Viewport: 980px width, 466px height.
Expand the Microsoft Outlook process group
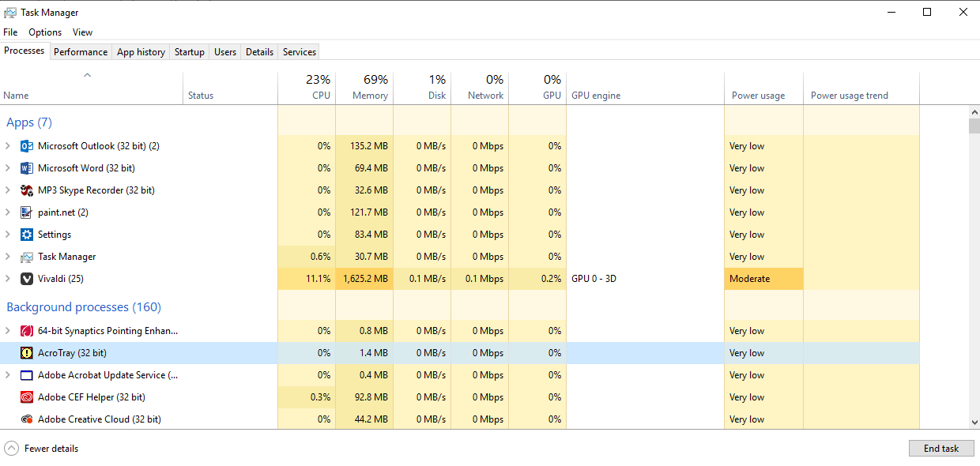click(x=8, y=146)
